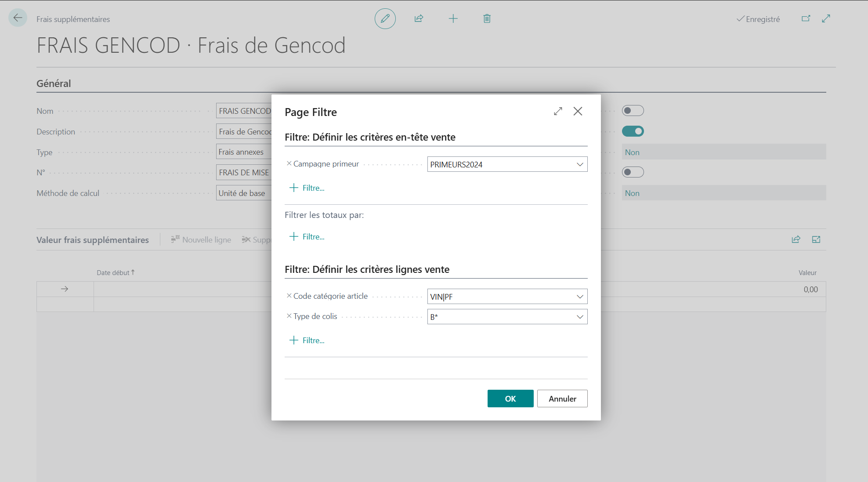Open page in new window icon
The width and height of the screenshot is (868, 482).
(x=806, y=18)
